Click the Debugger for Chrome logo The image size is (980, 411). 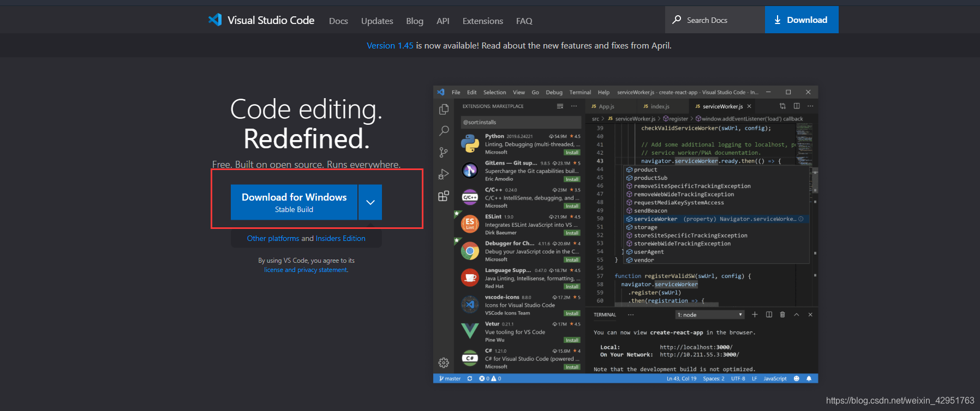[470, 251]
